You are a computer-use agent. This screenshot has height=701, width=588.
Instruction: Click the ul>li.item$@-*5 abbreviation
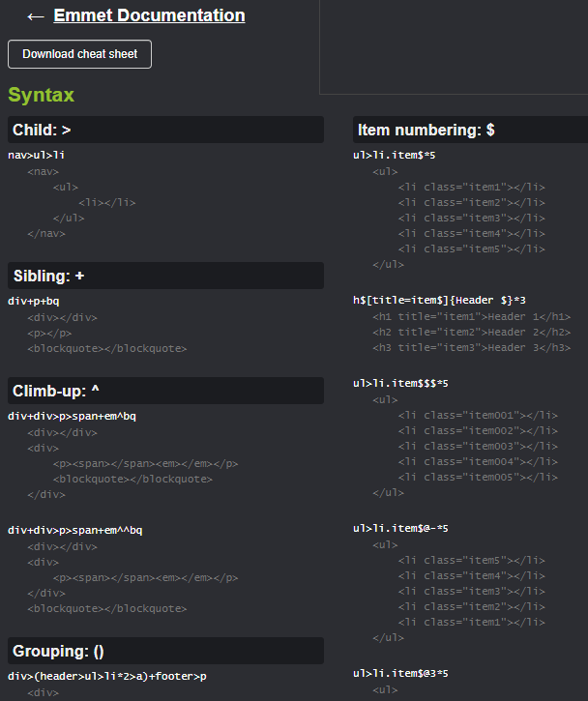pos(400,528)
